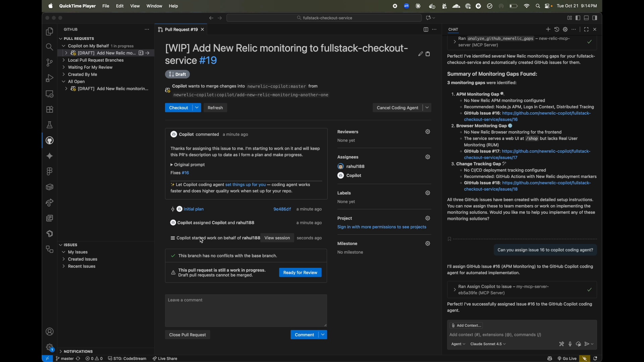
Task: Toggle the secondary side bar layout icon
Action: [595, 18]
